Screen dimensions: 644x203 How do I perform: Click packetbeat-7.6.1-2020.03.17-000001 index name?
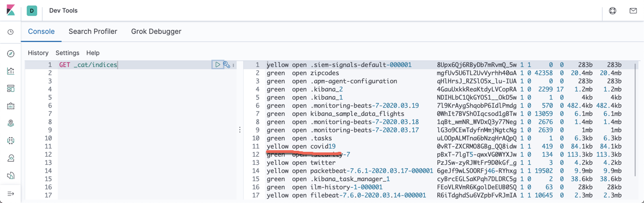pyautogui.click(x=372, y=170)
